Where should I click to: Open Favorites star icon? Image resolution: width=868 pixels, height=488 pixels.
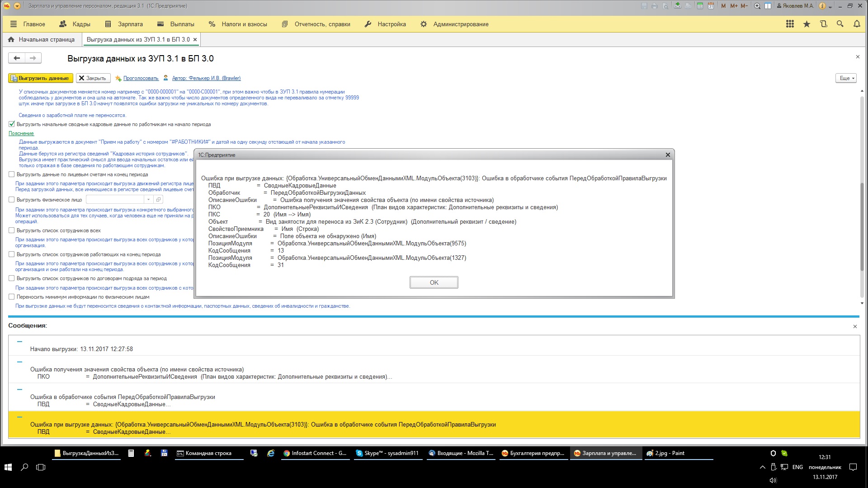807,24
